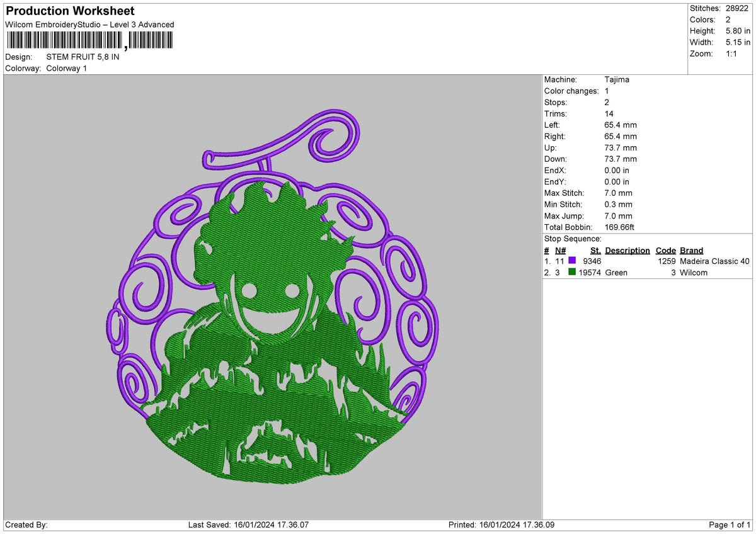Click the 'Brand' column header
756x534 pixels.
coord(692,250)
